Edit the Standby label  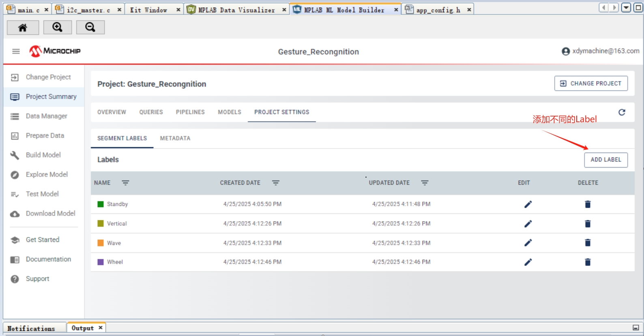528,204
